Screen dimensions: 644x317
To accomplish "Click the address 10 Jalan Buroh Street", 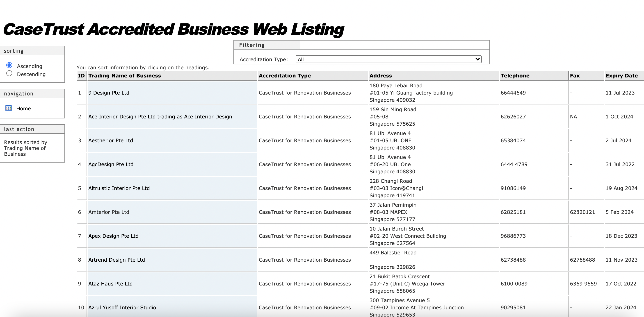I will click(397, 229).
